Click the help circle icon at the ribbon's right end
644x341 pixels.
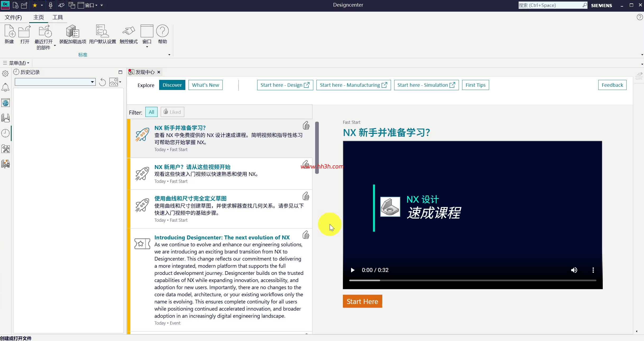click(640, 17)
